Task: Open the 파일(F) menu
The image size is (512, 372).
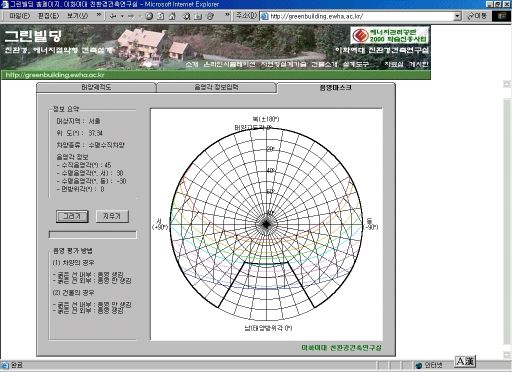Action: (x=19, y=16)
